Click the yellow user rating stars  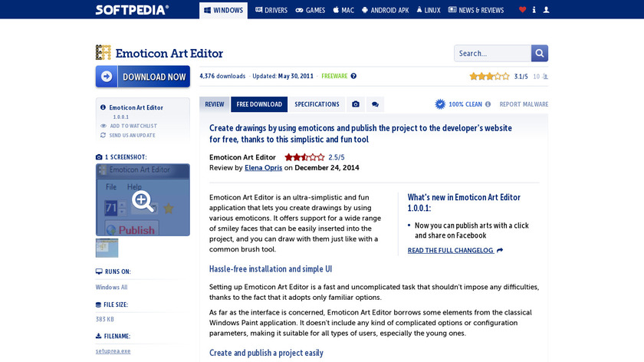pyautogui.click(x=490, y=77)
